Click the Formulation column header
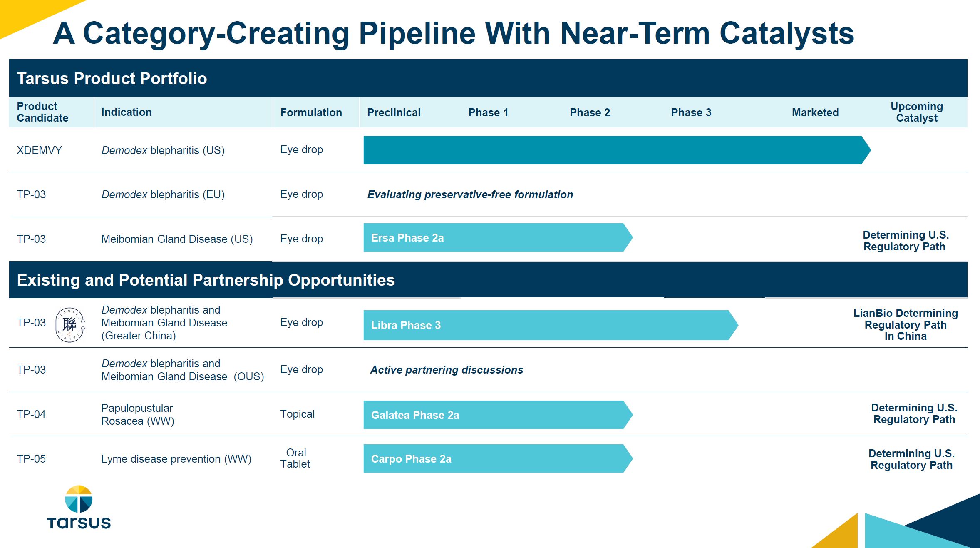 coord(311,112)
